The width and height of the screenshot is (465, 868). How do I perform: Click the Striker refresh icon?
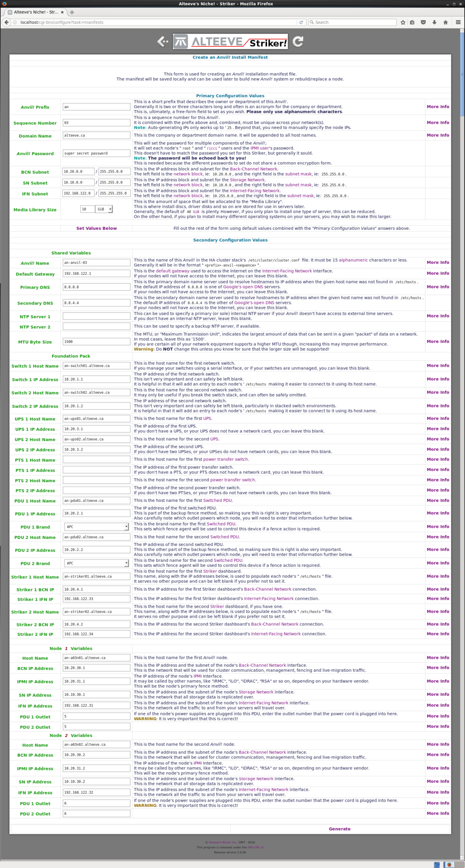point(298,42)
